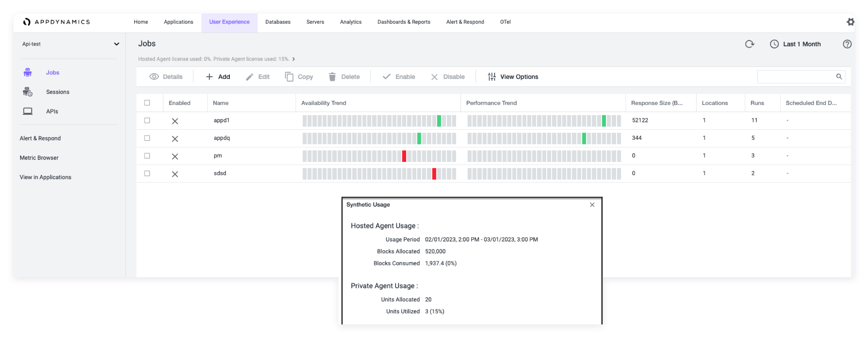
Task: Sort by the Locations column header
Action: tap(715, 103)
